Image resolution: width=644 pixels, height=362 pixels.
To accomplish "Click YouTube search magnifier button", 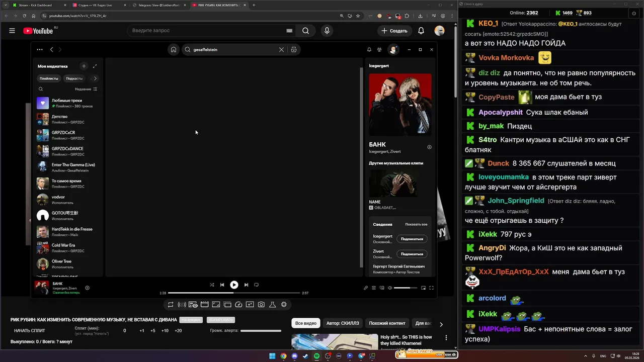I will tap(305, 31).
